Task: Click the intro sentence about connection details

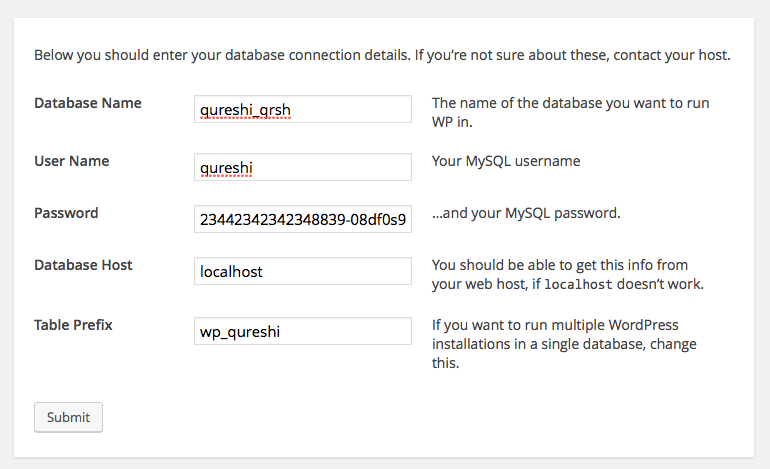Action: click(382, 55)
